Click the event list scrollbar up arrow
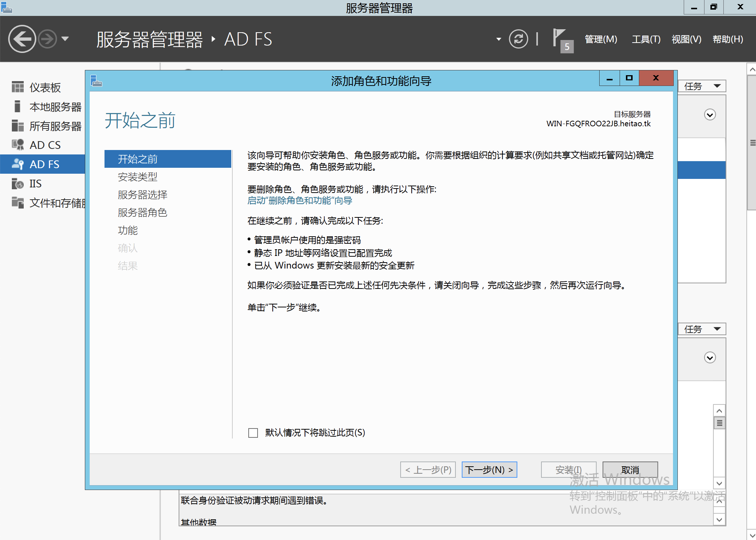 click(719, 411)
